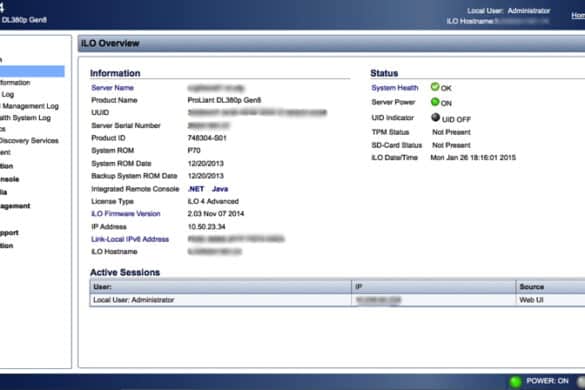Click the POWER: ON footer text

[x=547, y=381]
